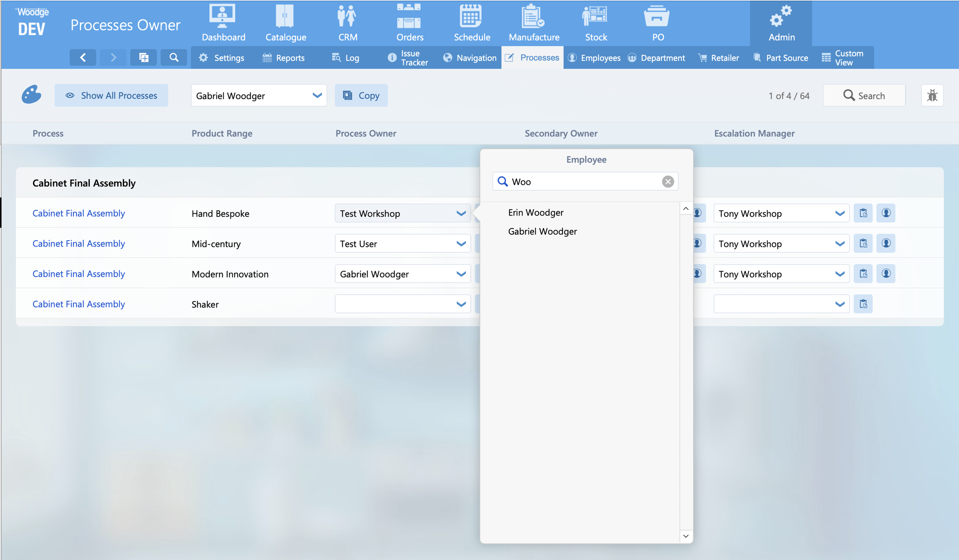Click the employee list scroll down arrow
This screenshot has height=560, width=959.
click(685, 536)
